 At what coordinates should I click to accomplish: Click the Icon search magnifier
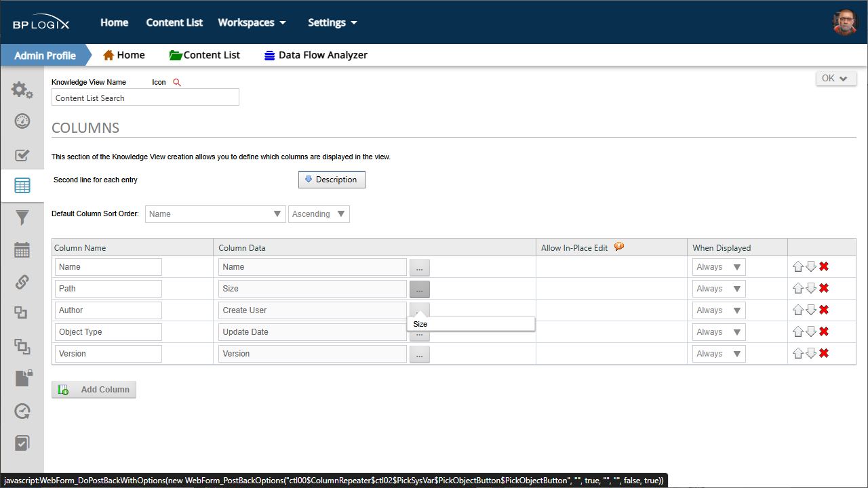click(x=177, y=82)
